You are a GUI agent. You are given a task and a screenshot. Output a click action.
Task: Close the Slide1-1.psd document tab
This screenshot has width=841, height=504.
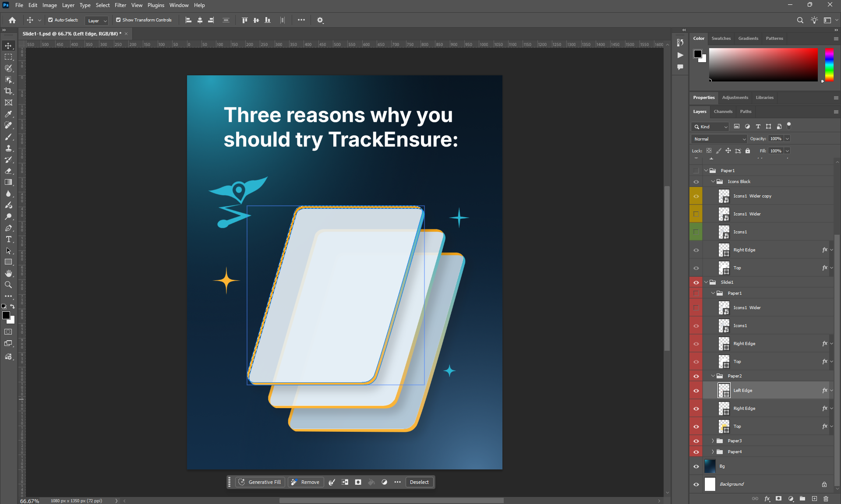(126, 34)
